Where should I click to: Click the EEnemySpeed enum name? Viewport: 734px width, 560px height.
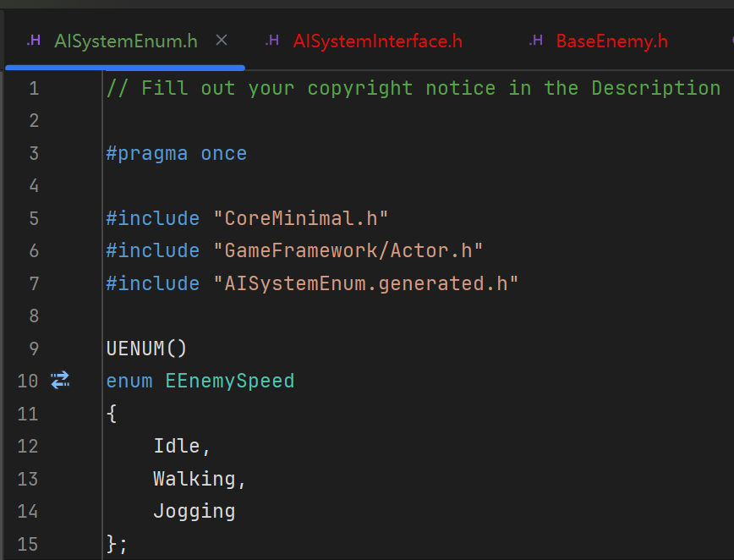(x=230, y=382)
